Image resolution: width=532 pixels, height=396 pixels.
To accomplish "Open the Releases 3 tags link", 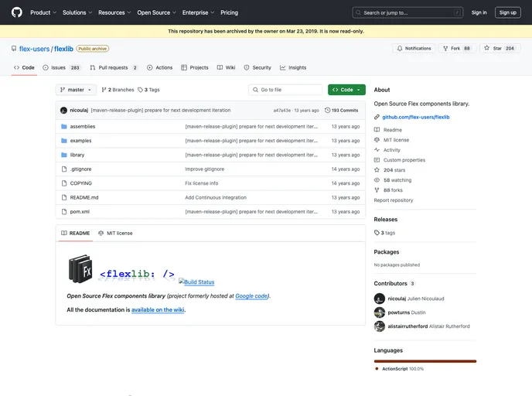I will (384, 233).
